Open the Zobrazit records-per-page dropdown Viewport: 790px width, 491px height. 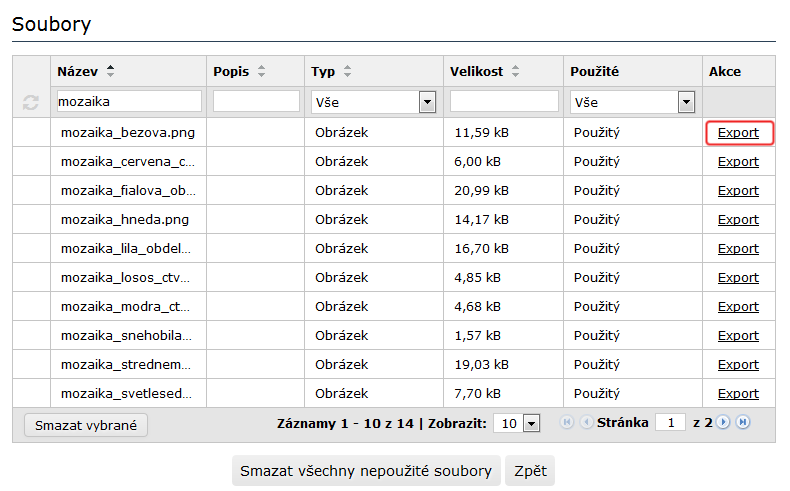click(x=531, y=423)
